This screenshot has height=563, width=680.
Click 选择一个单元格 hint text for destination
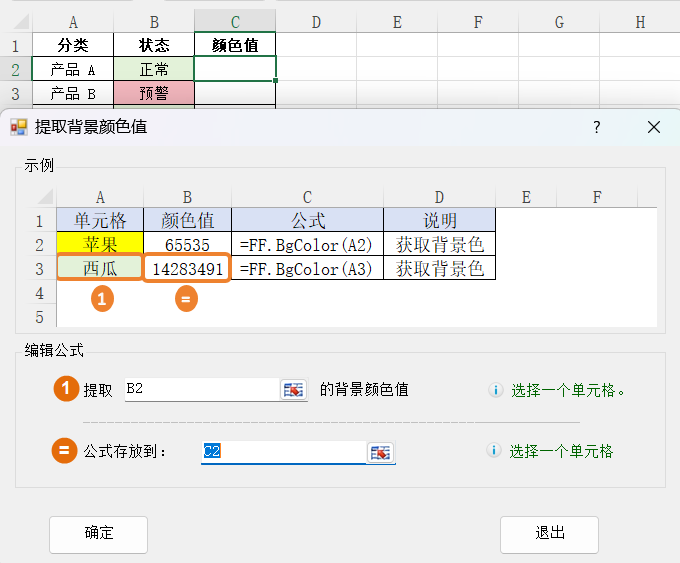(x=561, y=452)
